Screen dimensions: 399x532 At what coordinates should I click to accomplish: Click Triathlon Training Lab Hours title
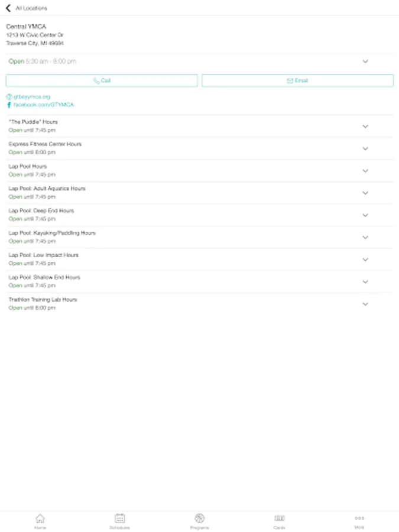[x=43, y=300]
